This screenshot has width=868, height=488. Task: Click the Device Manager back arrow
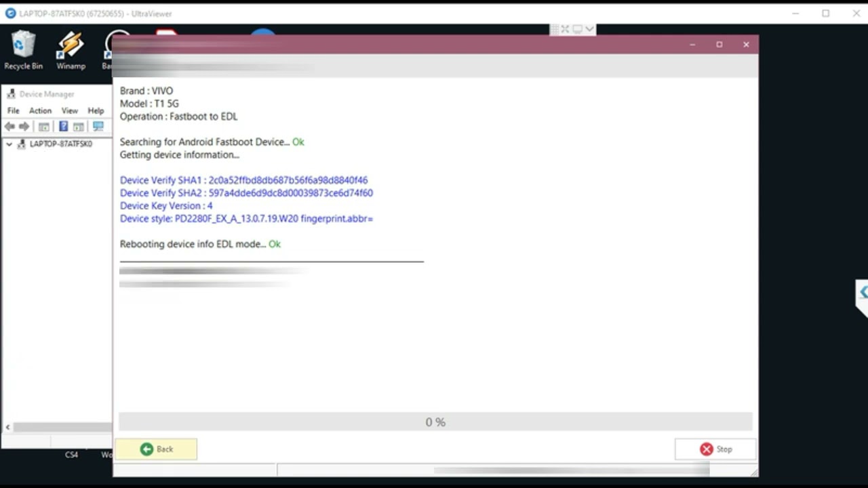9,127
